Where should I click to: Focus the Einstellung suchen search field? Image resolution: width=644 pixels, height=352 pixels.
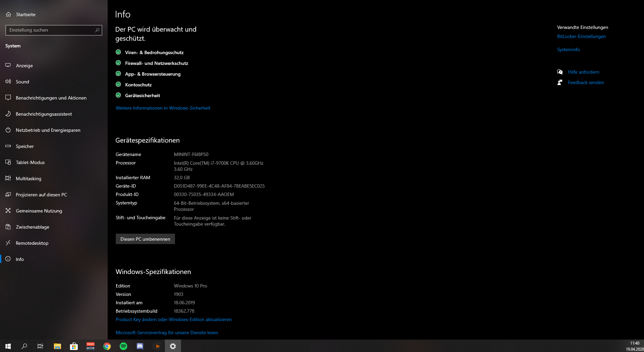point(54,30)
